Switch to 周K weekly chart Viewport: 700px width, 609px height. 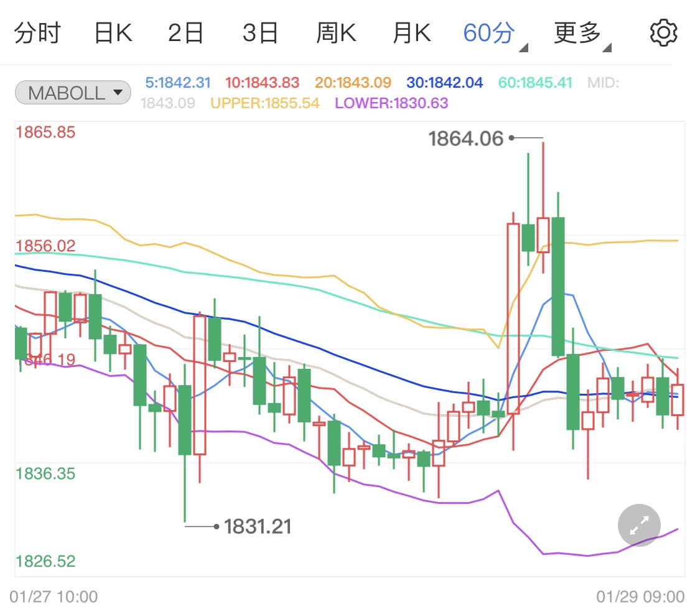coord(335,33)
